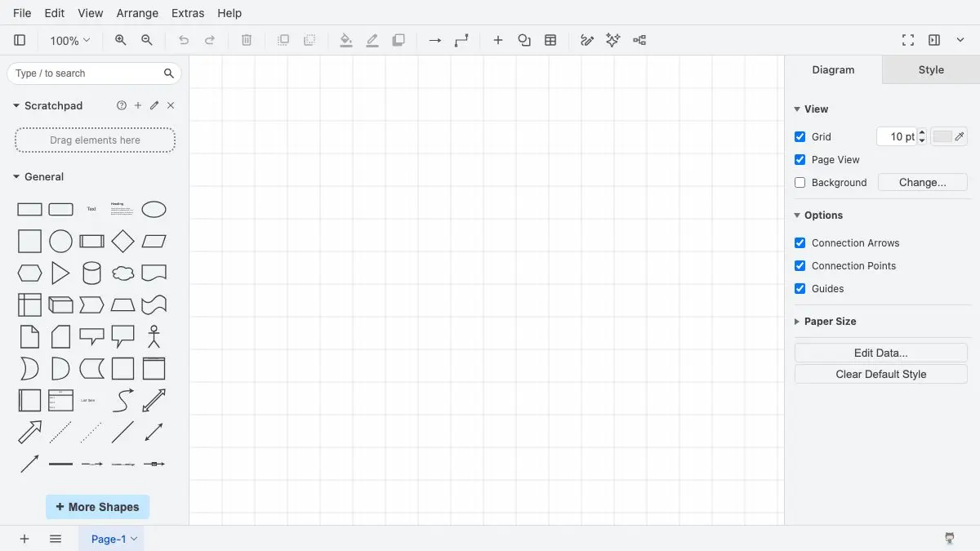This screenshot has height=551, width=980.
Task: Enable the Background checkbox
Action: 800,183
